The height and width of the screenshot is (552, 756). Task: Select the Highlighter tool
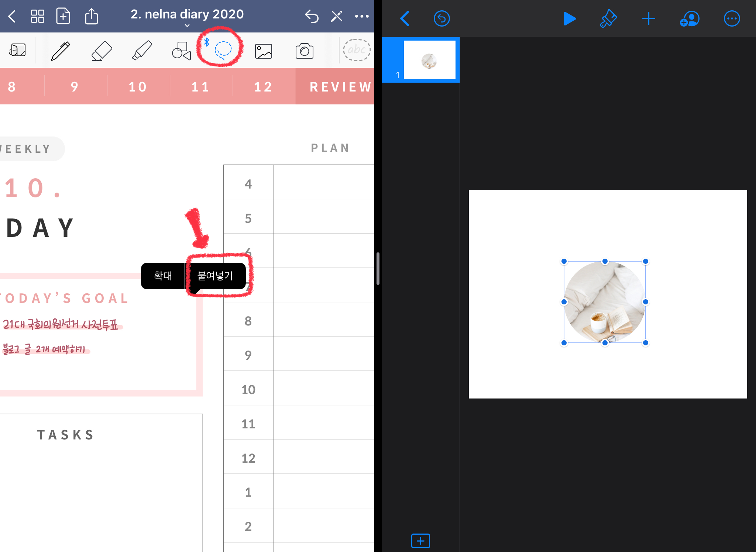(x=142, y=51)
